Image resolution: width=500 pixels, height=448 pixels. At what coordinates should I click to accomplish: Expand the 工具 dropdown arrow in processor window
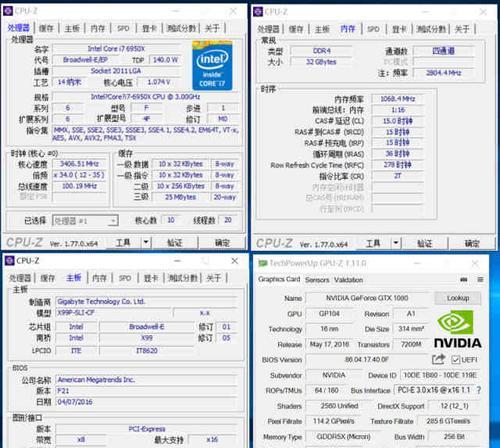146,242
